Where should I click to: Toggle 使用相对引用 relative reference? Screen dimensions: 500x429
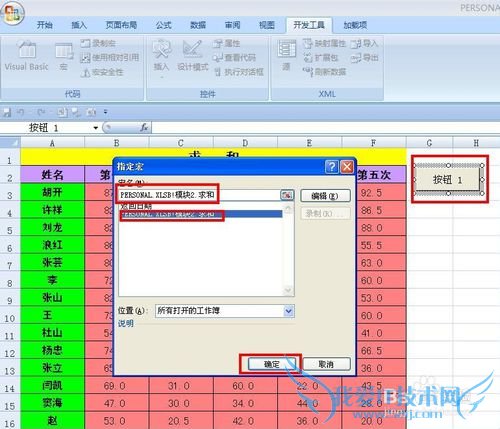pyautogui.click(x=110, y=57)
